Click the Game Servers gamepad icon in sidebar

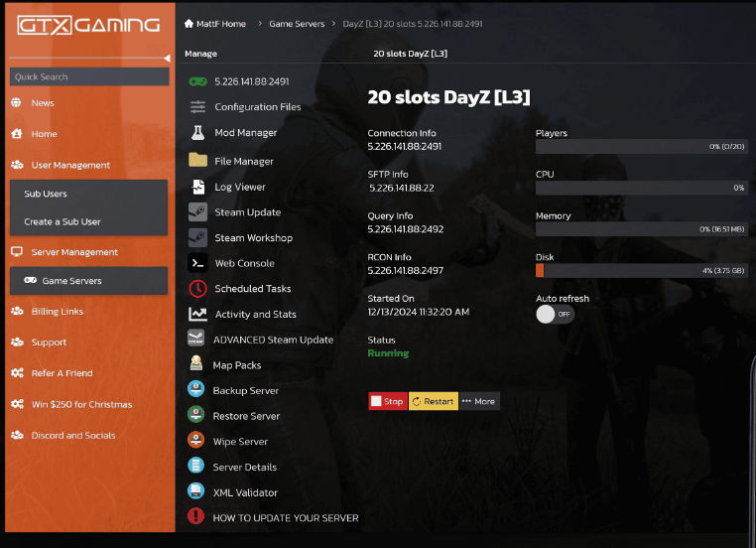click(x=31, y=280)
